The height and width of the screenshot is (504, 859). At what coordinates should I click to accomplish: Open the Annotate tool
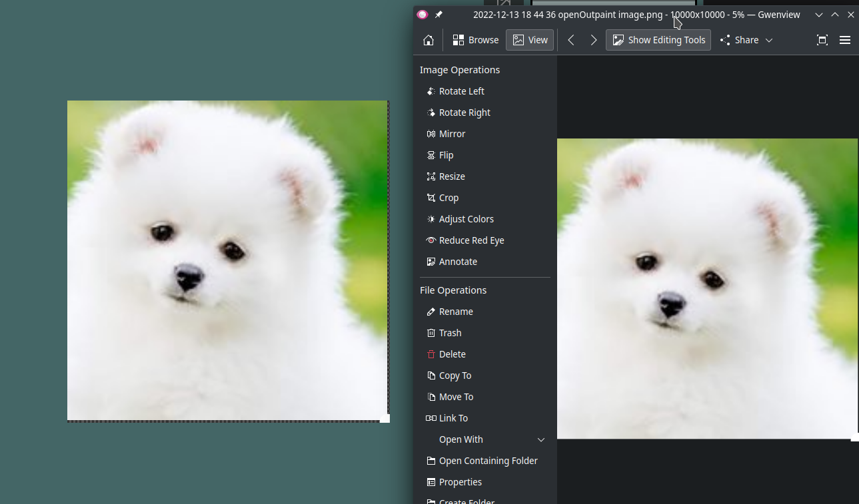tap(458, 261)
